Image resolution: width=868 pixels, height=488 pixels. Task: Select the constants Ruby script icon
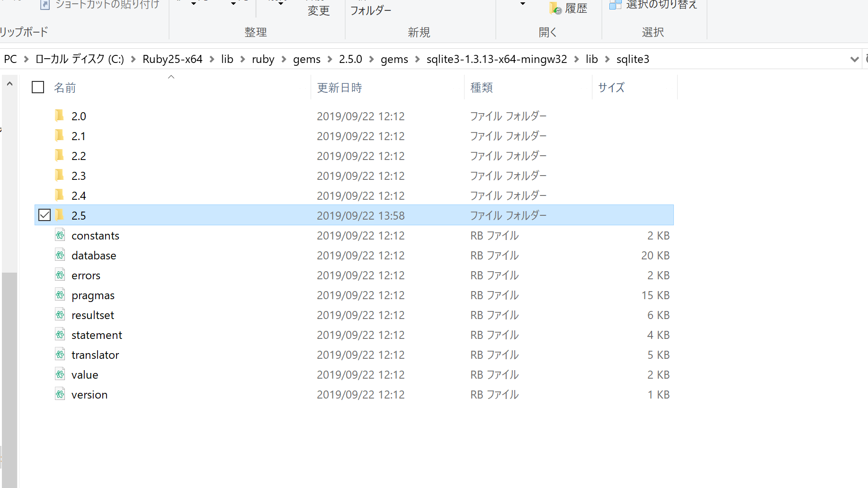(x=60, y=235)
